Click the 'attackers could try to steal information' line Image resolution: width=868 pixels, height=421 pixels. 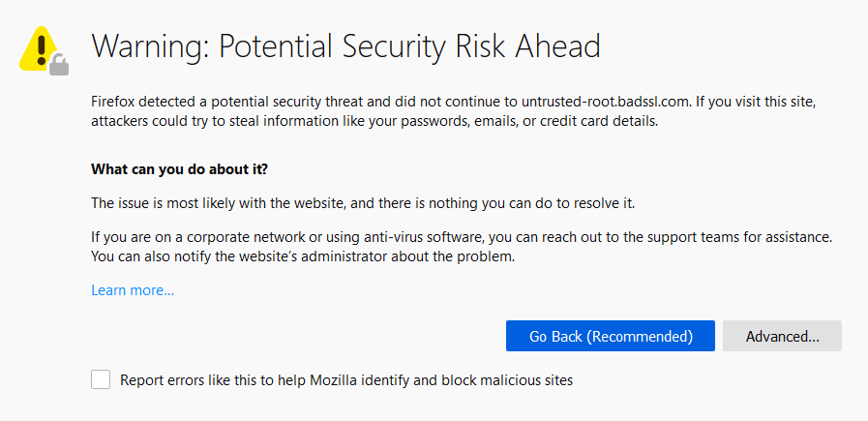374,122
